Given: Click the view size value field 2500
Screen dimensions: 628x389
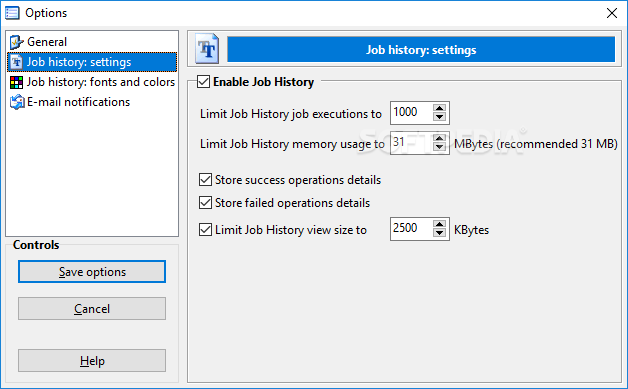Looking at the screenshot, I should (411, 229).
